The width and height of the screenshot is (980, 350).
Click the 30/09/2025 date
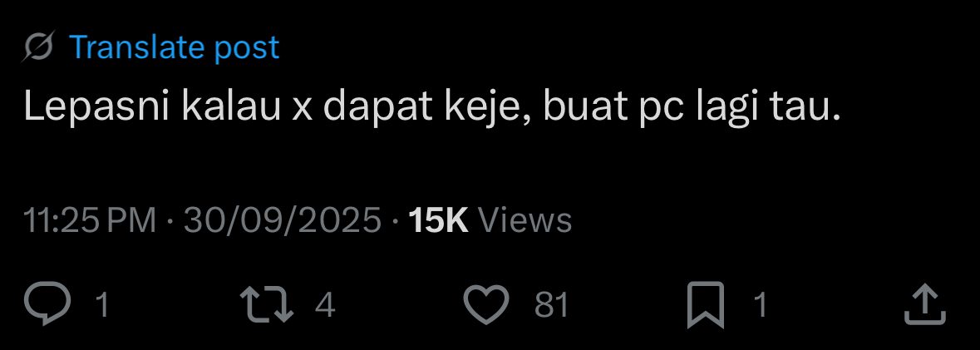pos(283,220)
